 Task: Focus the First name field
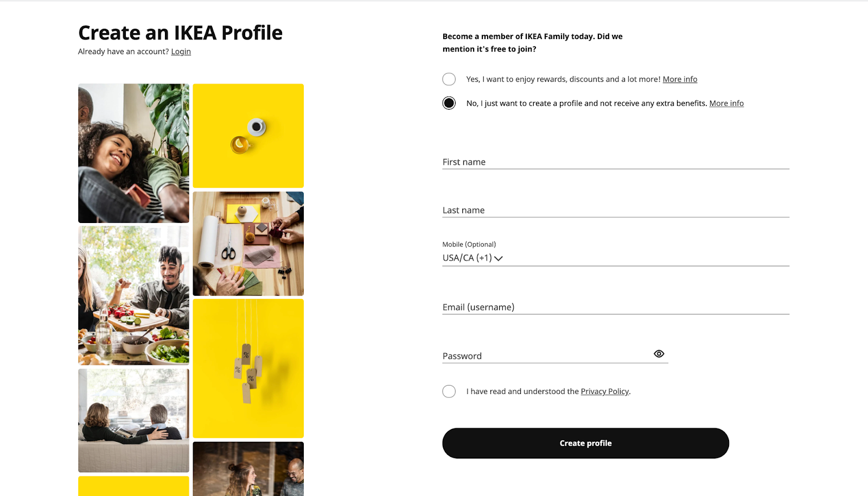(x=616, y=162)
